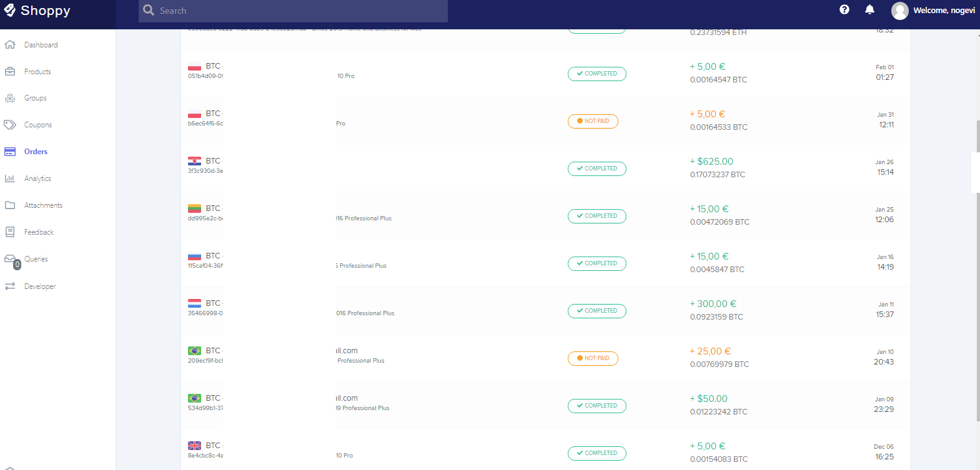Click COMPLETED badge on Dec 06 order
Image resolution: width=980 pixels, height=470 pixels.
click(597, 453)
